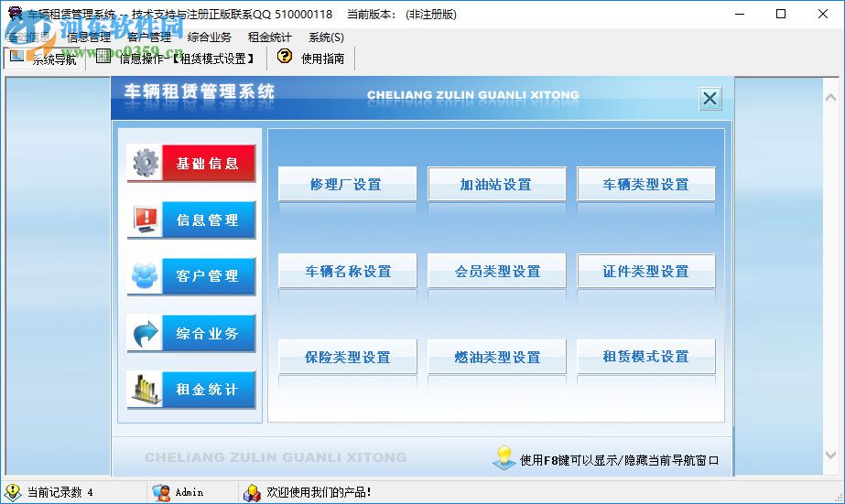
Task: Open 燃油类型设置
Action: click(x=497, y=357)
